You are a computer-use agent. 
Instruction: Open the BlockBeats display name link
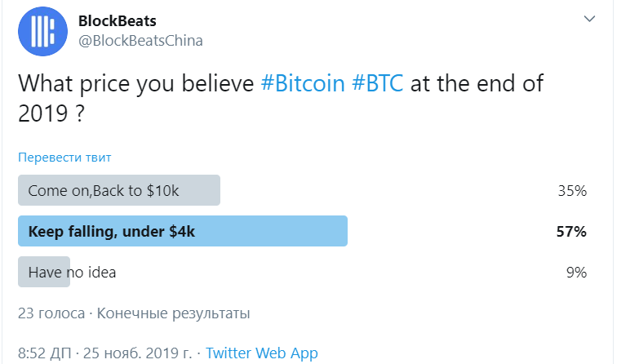[x=118, y=21]
